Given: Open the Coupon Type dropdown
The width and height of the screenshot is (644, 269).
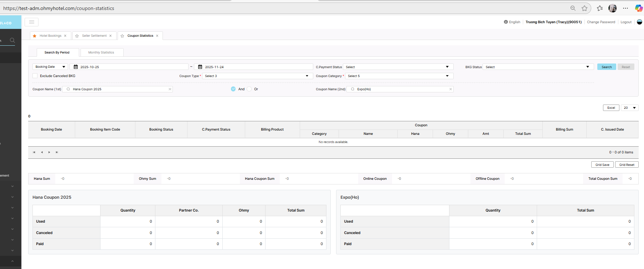Looking at the screenshot, I should (257, 76).
